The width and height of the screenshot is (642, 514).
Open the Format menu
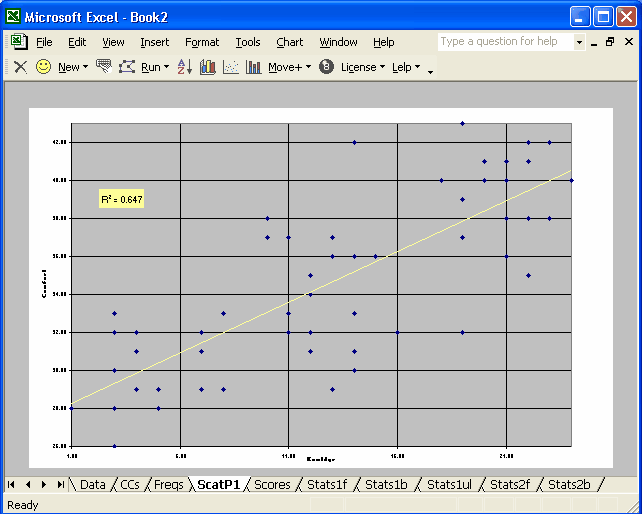click(202, 42)
